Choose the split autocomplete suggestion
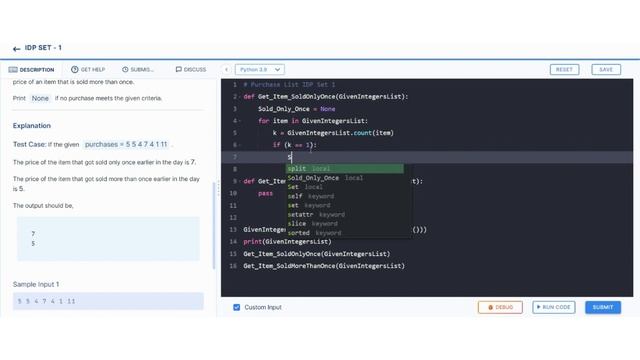 click(344, 169)
